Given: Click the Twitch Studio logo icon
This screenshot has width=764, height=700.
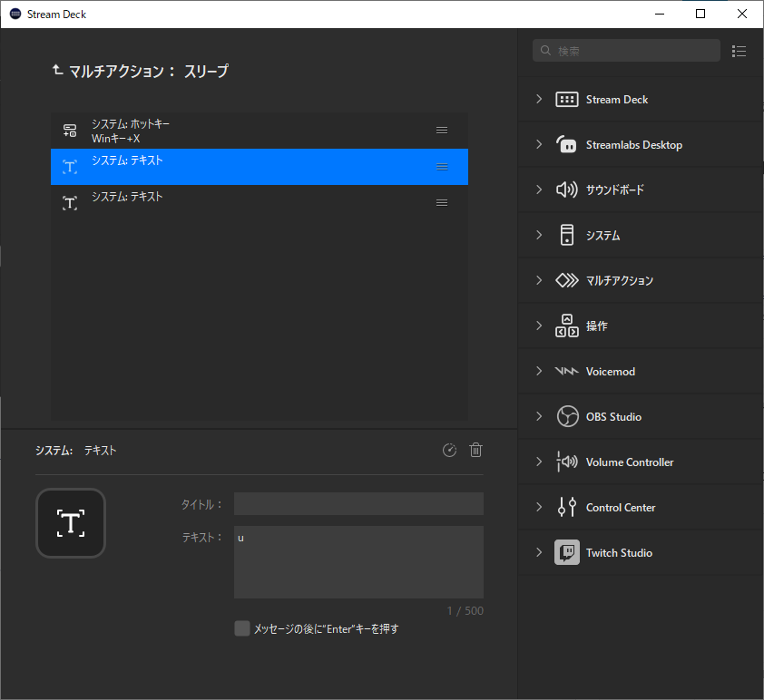Looking at the screenshot, I should (x=567, y=552).
